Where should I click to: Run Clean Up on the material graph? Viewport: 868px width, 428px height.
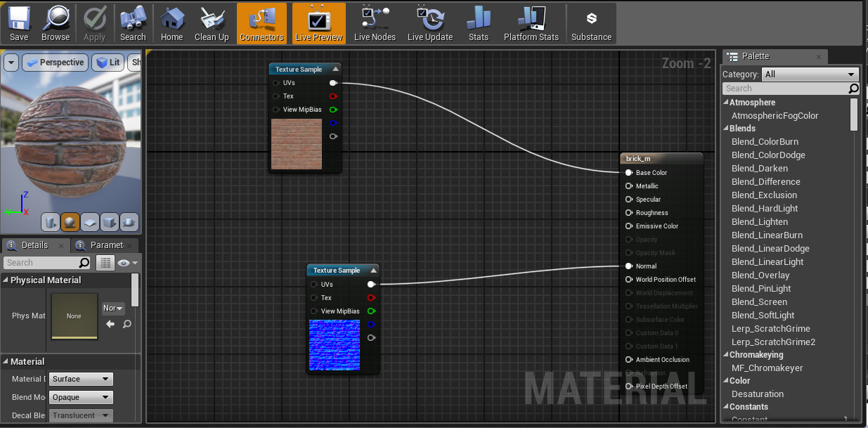(212, 22)
